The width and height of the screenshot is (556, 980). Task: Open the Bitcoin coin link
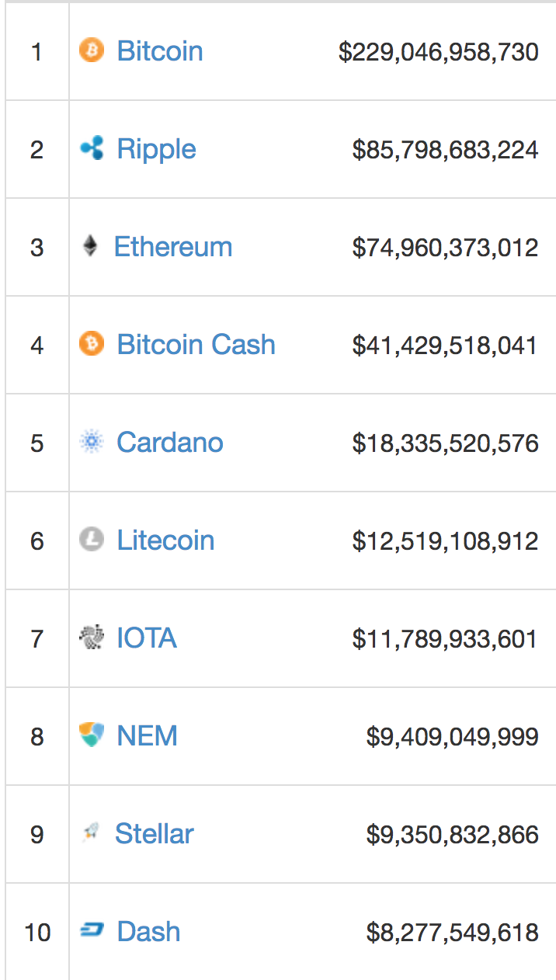pos(160,51)
